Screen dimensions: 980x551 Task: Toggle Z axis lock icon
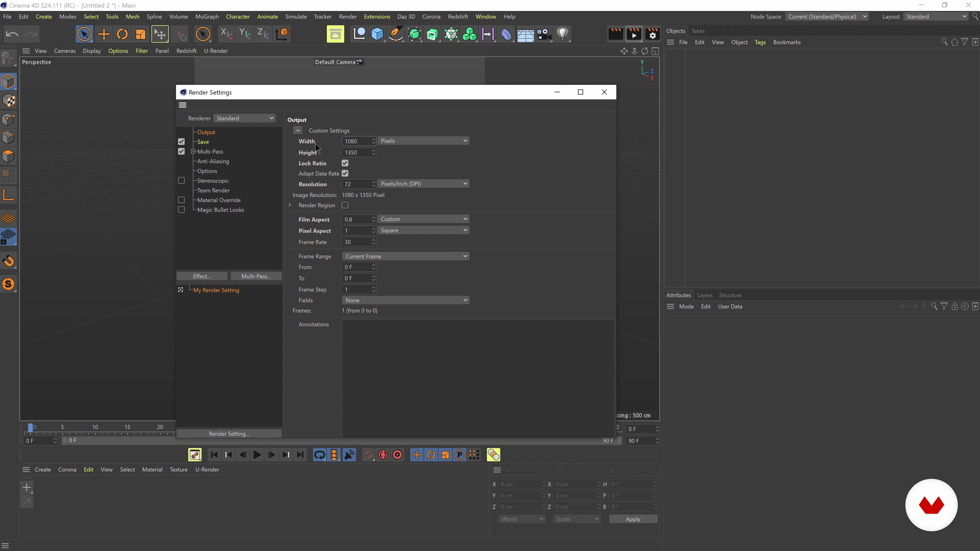pyautogui.click(x=263, y=34)
